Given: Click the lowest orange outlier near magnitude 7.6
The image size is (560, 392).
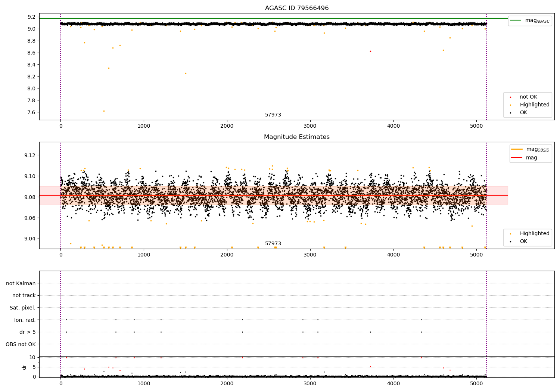Looking at the screenshot, I should (104, 111).
